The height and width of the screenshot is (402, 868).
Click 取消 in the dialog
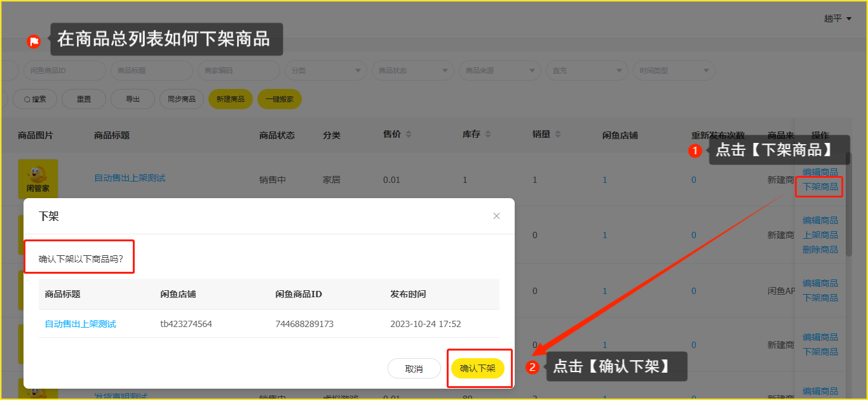(x=414, y=368)
